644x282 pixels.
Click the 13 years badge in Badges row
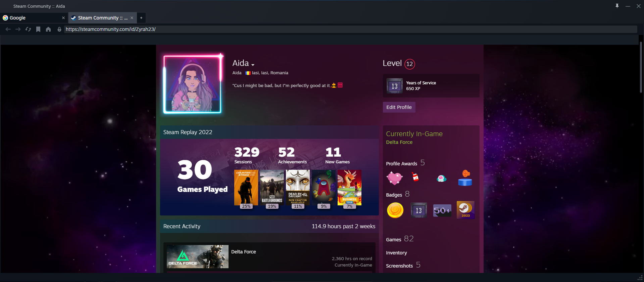pos(419,210)
